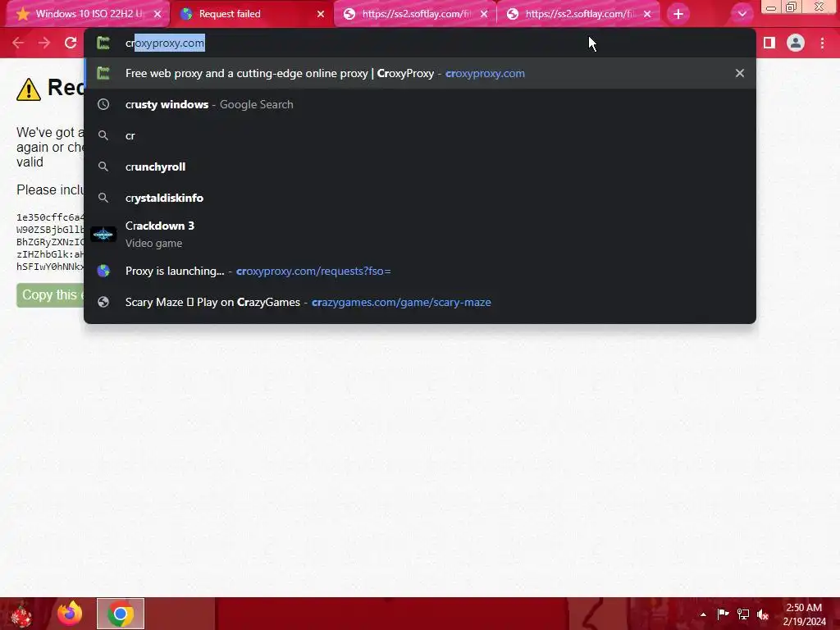Open a new tab with plus button
The height and width of the screenshot is (630, 840).
(678, 14)
